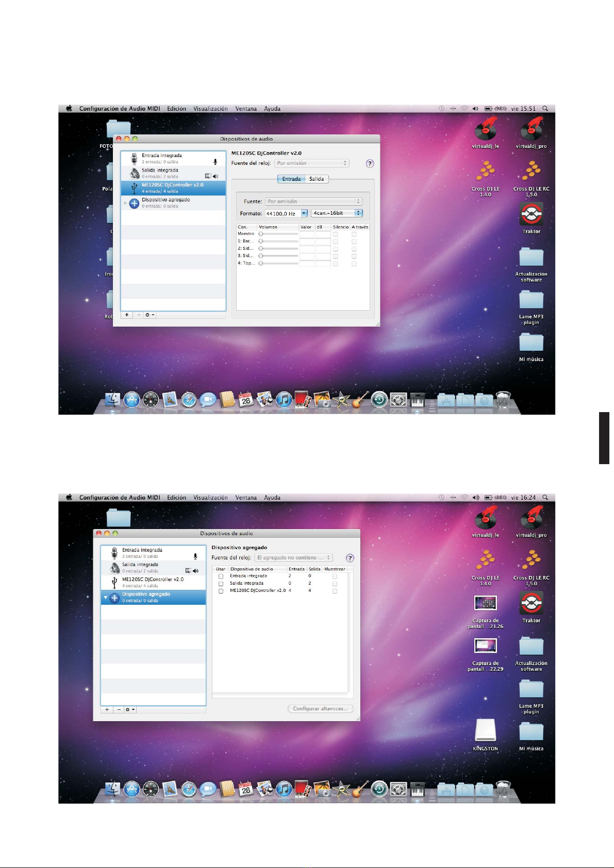
Task: Open Cross DJ LE RC 1.5.0 in upper screenshot
Action: pyautogui.click(x=531, y=172)
